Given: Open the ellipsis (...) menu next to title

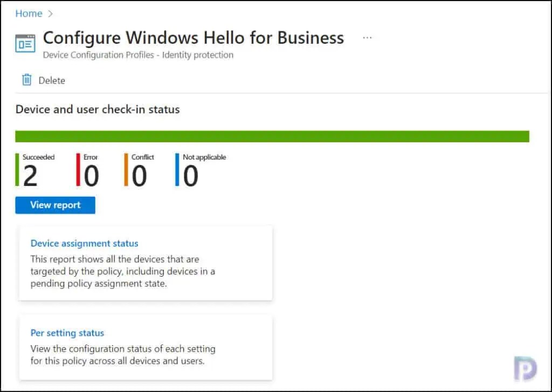Looking at the screenshot, I should (367, 37).
